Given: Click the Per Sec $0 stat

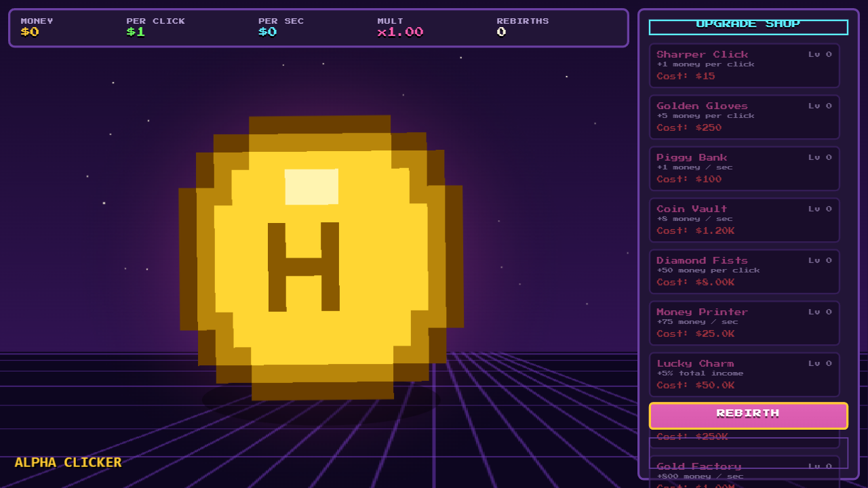Looking at the screenshot, I should point(281,27).
